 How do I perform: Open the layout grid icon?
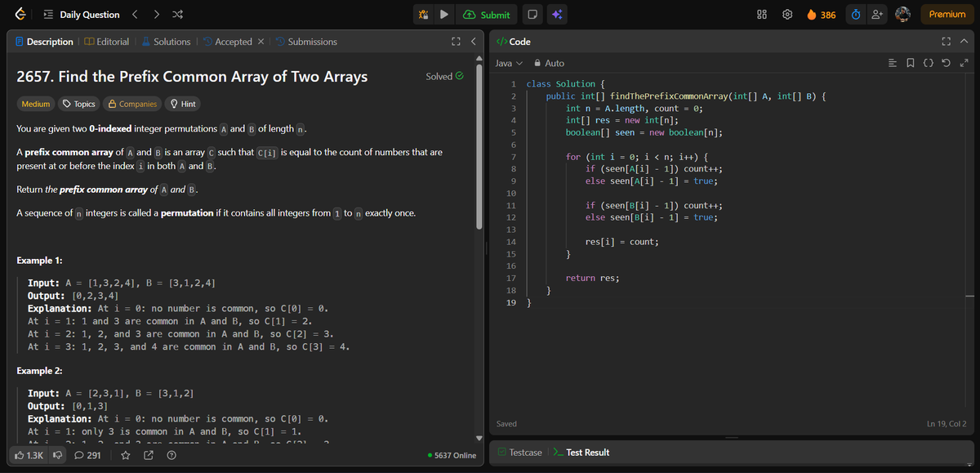point(762,15)
